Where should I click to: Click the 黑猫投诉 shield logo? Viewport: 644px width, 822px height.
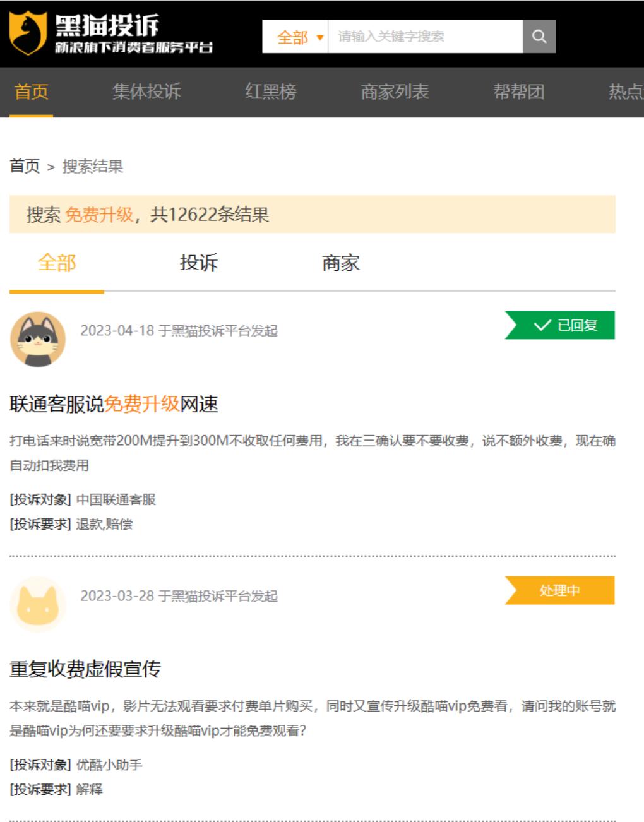click(28, 33)
